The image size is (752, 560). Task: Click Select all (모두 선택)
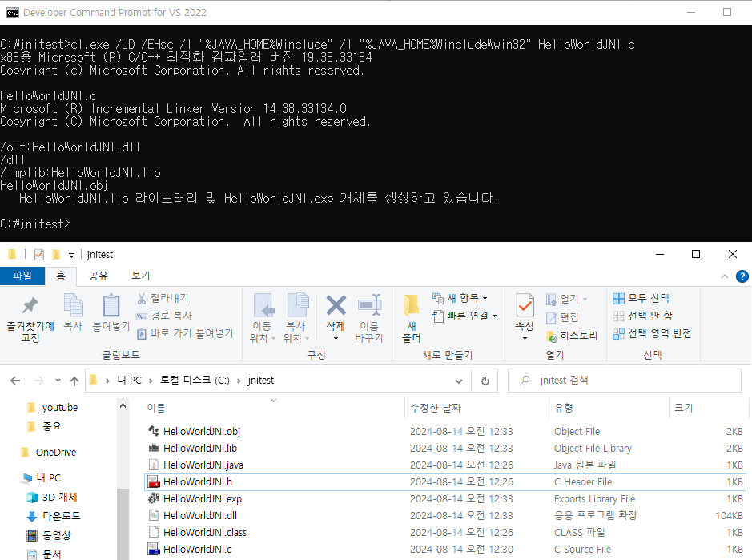click(641, 298)
